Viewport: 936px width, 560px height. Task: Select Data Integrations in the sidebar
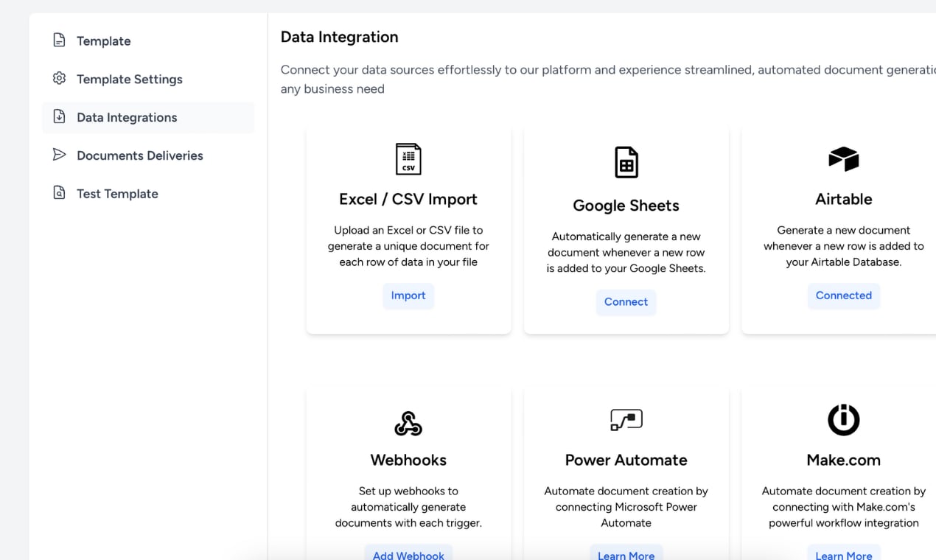click(127, 118)
